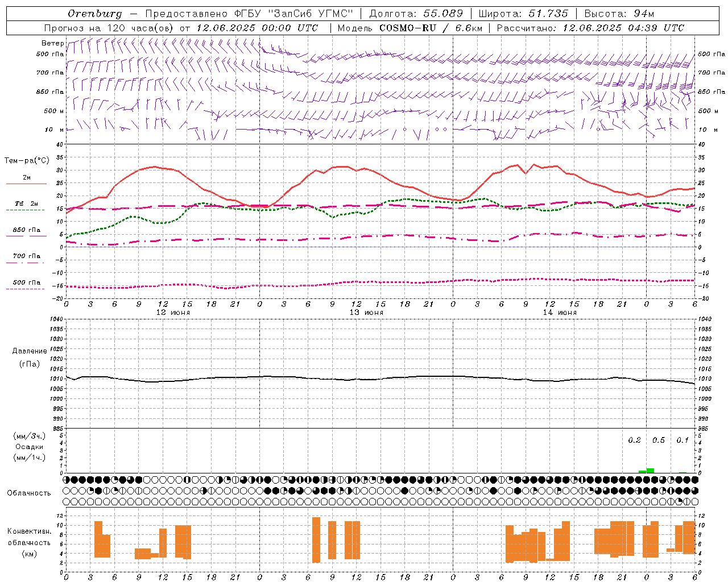This screenshot has height=582, width=728.
Task: Click the 'Долгота: 55.089' value
Action: pos(416,14)
